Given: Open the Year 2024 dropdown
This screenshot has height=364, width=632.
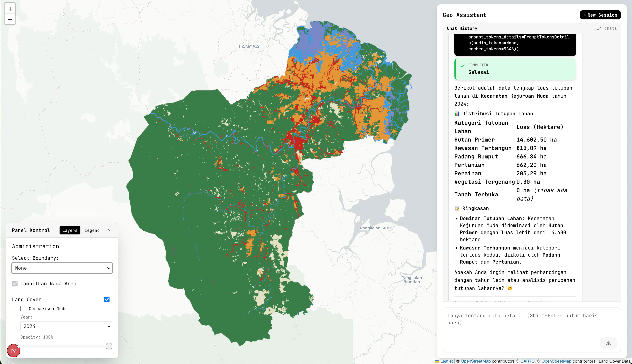Looking at the screenshot, I should click(x=66, y=326).
